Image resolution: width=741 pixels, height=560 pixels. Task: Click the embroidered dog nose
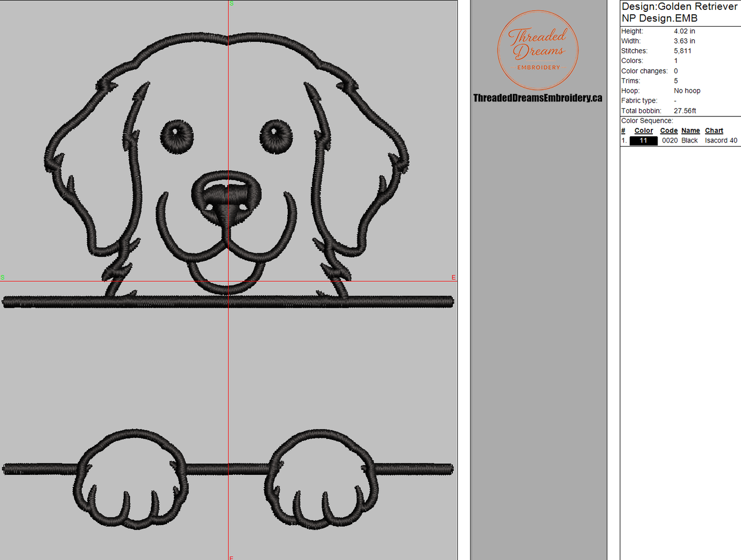[226, 198]
